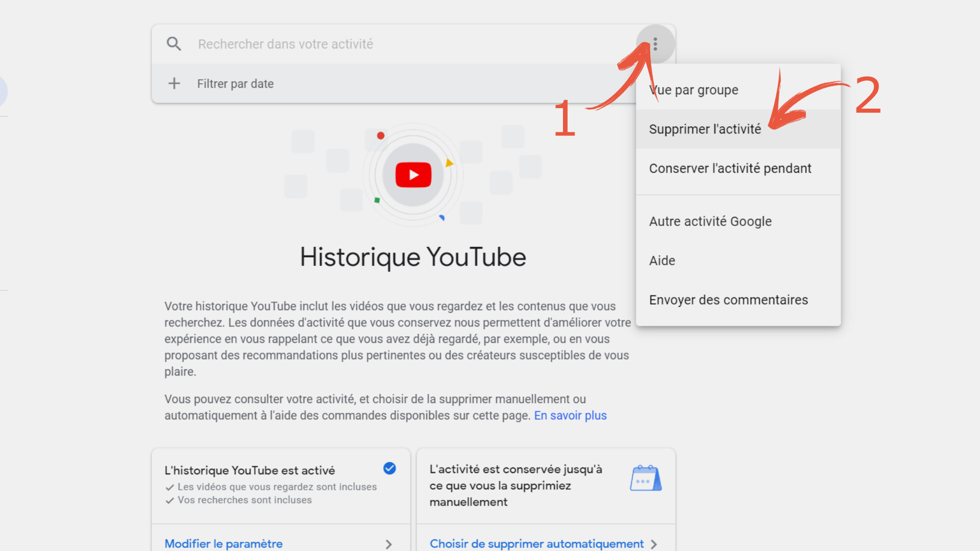Expand chevron next to Choisir de supprimer automatiquement
This screenshot has height=551, width=980.
click(654, 544)
